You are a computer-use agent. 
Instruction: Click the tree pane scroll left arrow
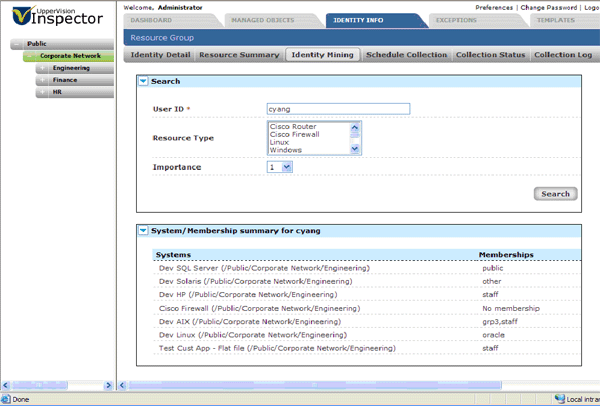(x=5, y=385)
